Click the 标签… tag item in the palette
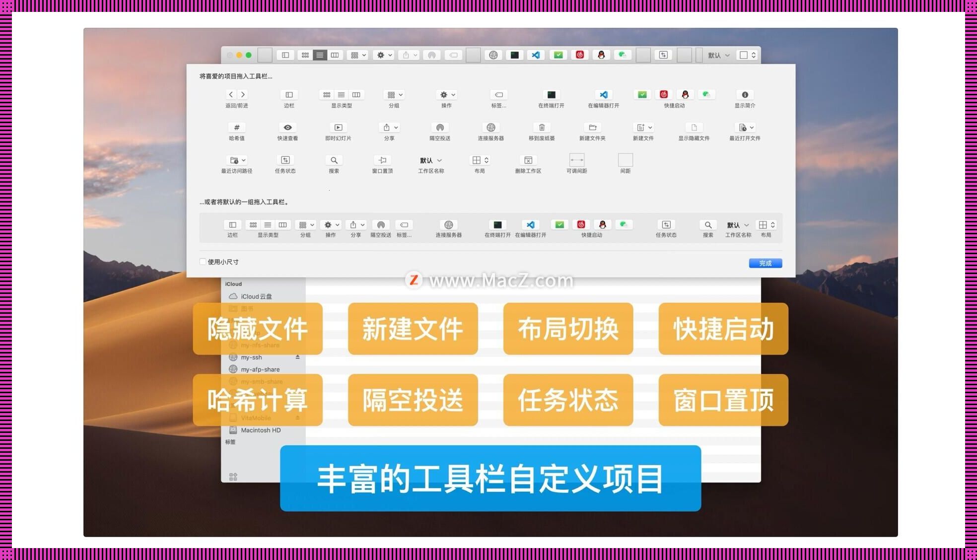Viewport: 977px width, 560px height. tap(498, 94)
